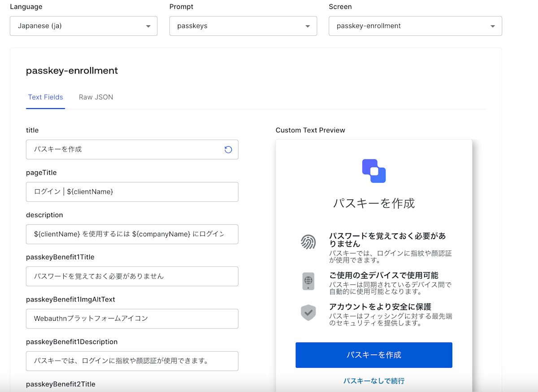Screen dimensions: 538x392
Task: Click the Custom Text Preview label
Action: [x=310, y=130]
